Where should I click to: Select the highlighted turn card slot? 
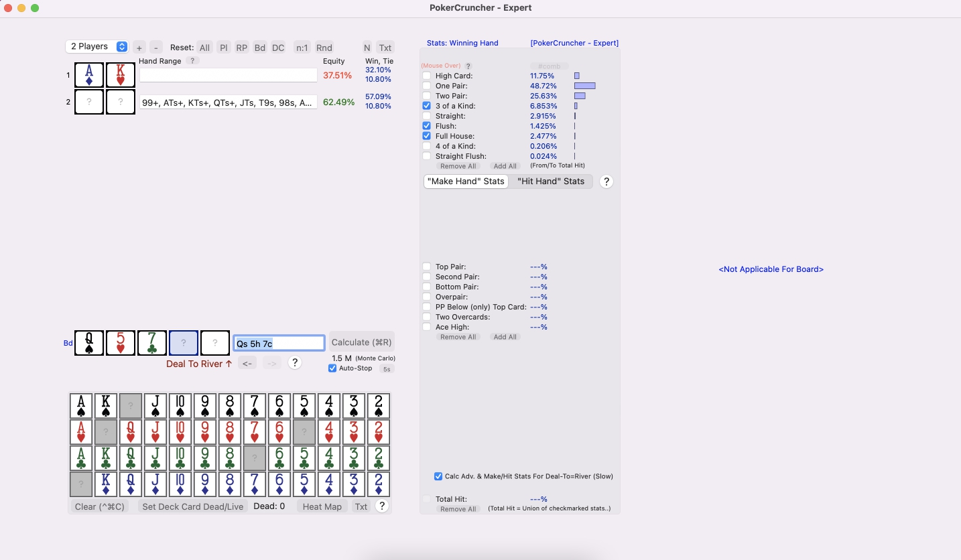(184, 343)
